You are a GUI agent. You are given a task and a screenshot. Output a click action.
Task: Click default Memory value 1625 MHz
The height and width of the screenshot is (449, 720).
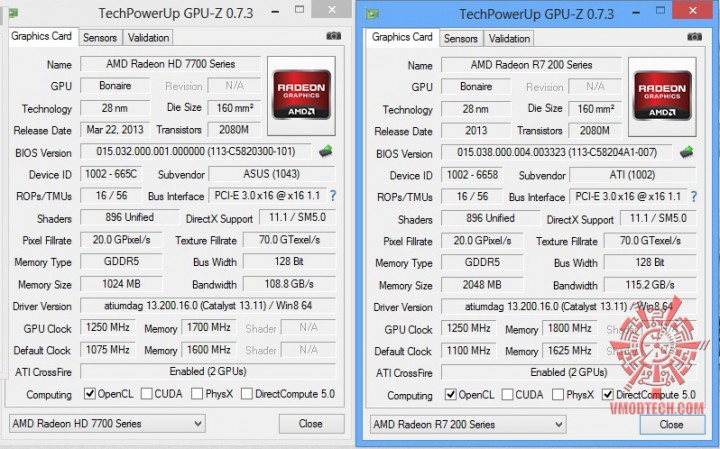point(570,350)
